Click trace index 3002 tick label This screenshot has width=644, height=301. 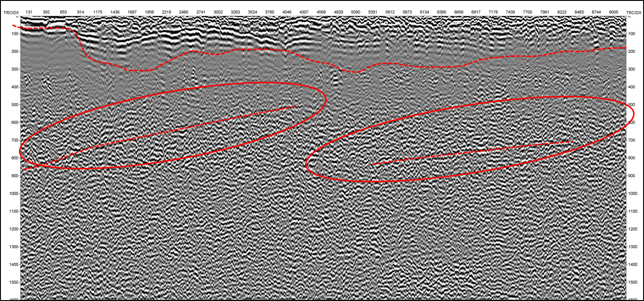[218, 12]
